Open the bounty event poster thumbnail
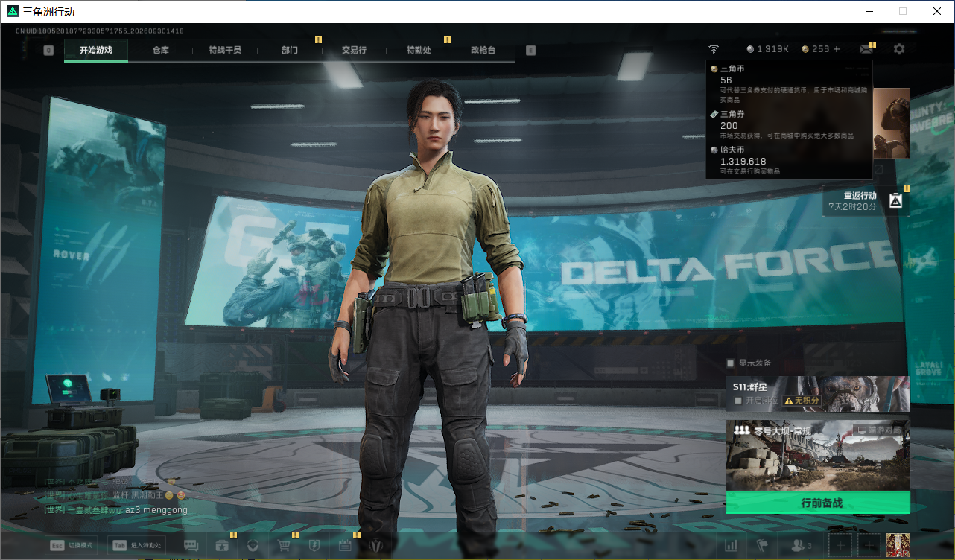 pyautogui.click(x=892, y=123)
